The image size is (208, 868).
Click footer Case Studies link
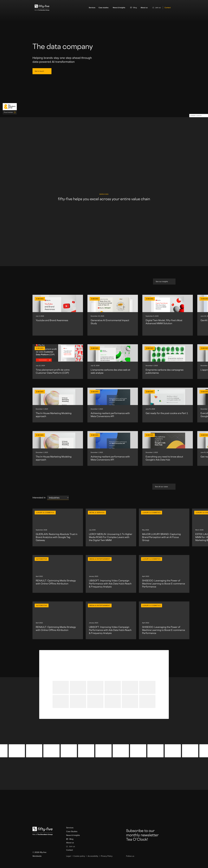click(x=72, y=832)
